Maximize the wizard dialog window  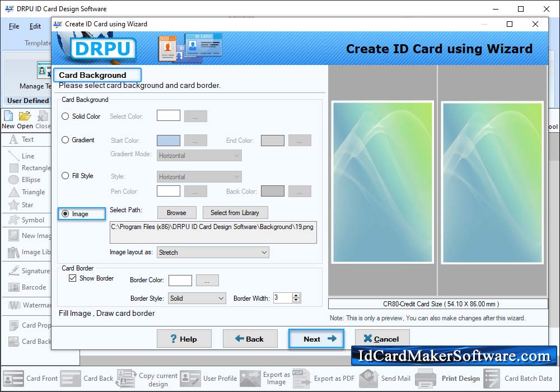coord(510,24)
